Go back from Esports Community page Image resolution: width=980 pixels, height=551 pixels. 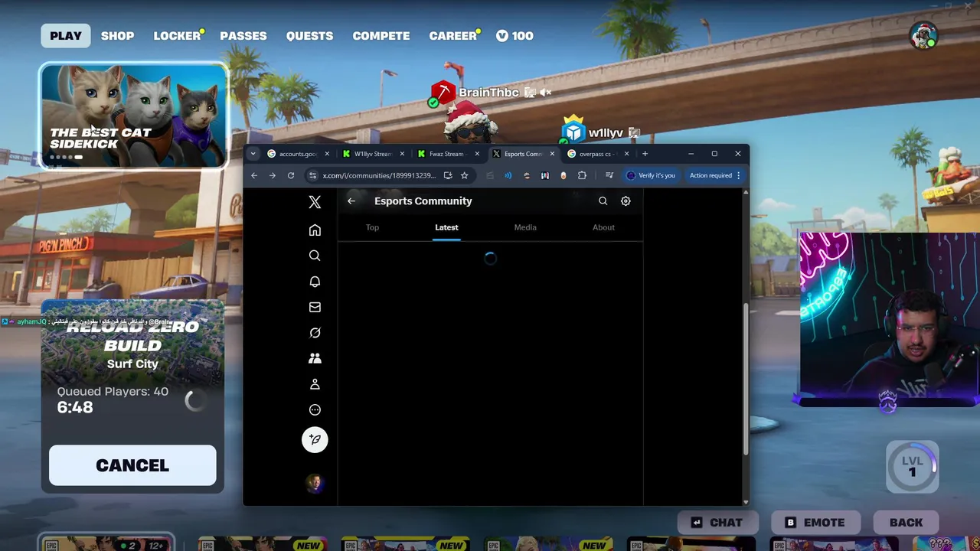tap(351, 201)
